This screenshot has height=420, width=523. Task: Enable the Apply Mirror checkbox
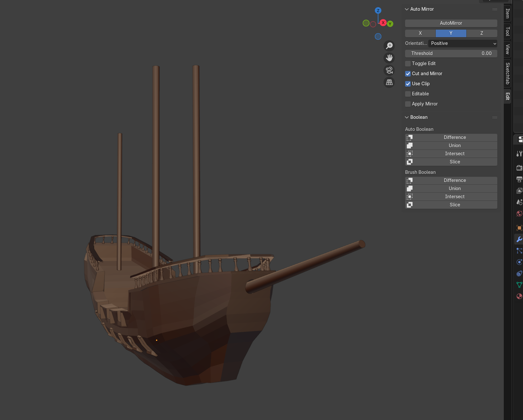[x=408, y=104]
